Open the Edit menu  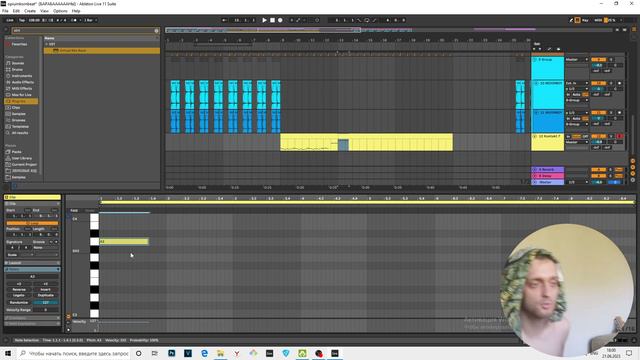point(16,11)
